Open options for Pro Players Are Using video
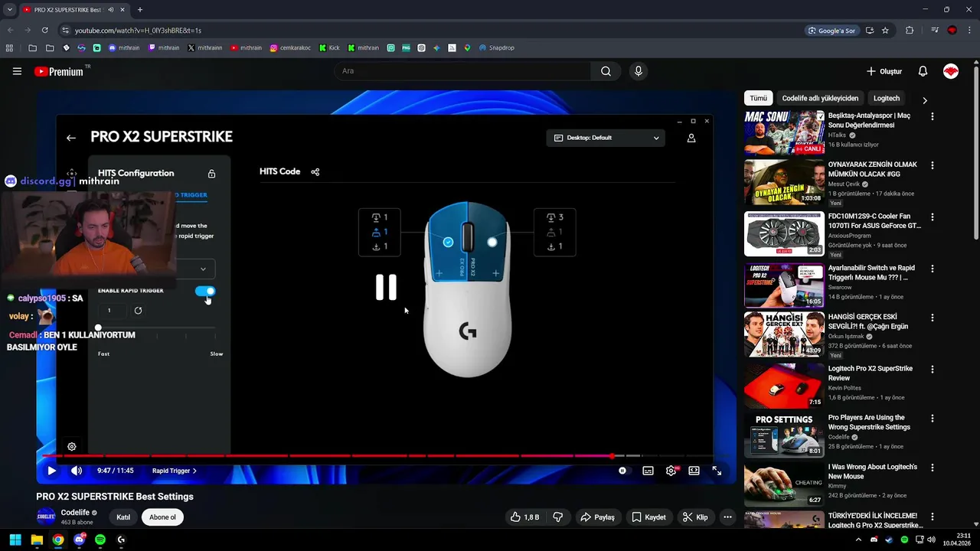Screen dimensions: 980x551 (x=933, y=419)
